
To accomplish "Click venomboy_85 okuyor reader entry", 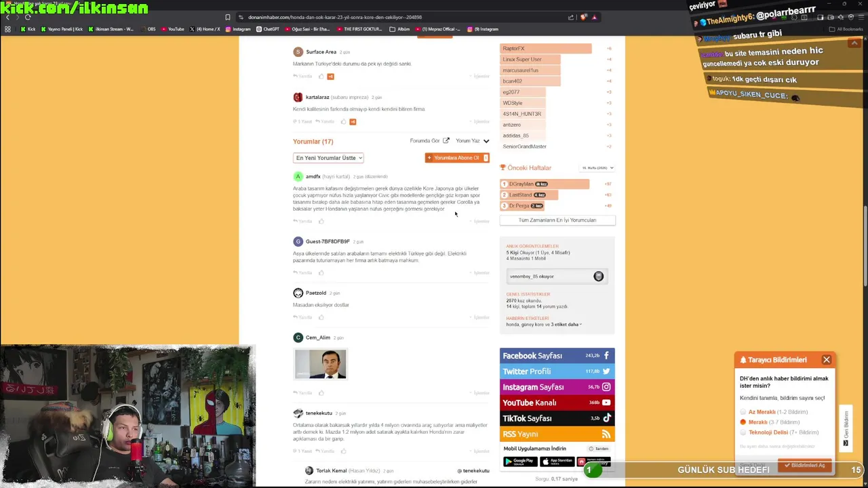I will pos(556,276).
